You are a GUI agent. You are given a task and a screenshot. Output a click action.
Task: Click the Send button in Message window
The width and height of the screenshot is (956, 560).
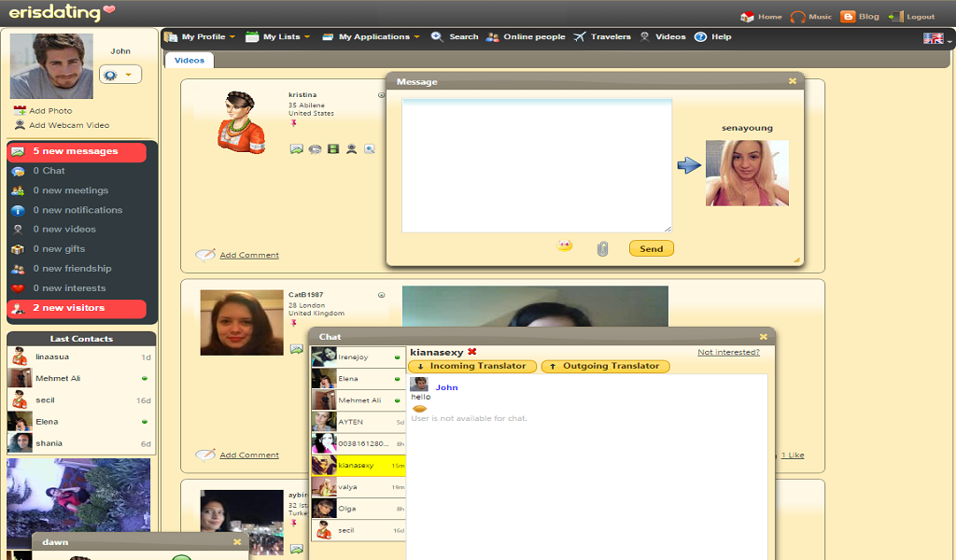coord(651,248)
